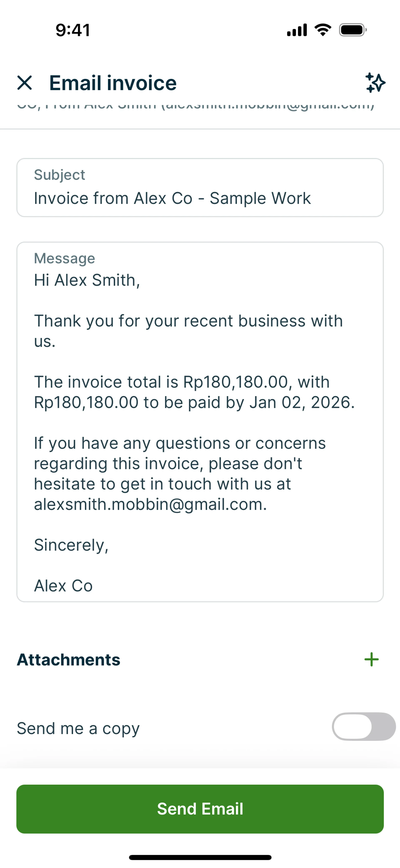This screenshot has height=868, width=400.
Task: Click the 'Alex Co' signature line
Action: [x=63, y=586]
